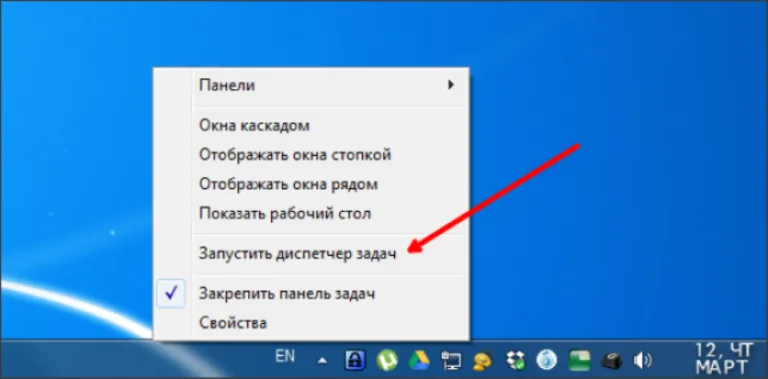Screen dimensions: 768x379
Task: Click the EN language indicator
Action: tap(285, 356)
